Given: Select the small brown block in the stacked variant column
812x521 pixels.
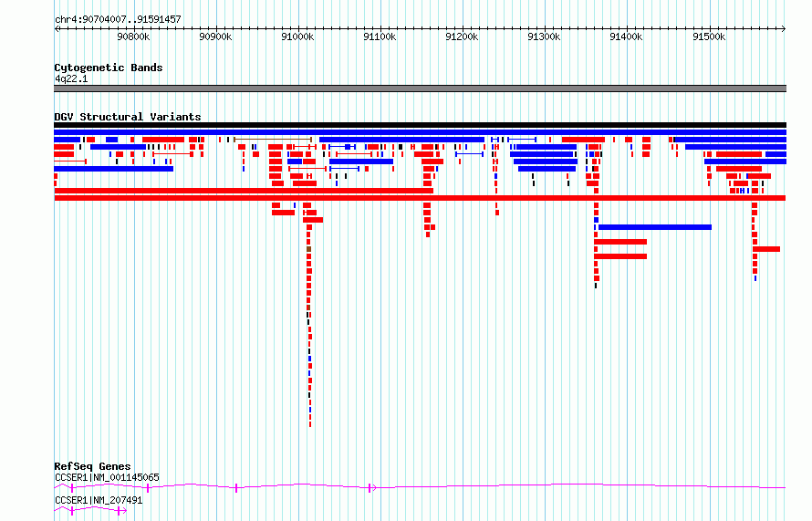Looking at the screenshot, I should (x=308, y=249).
